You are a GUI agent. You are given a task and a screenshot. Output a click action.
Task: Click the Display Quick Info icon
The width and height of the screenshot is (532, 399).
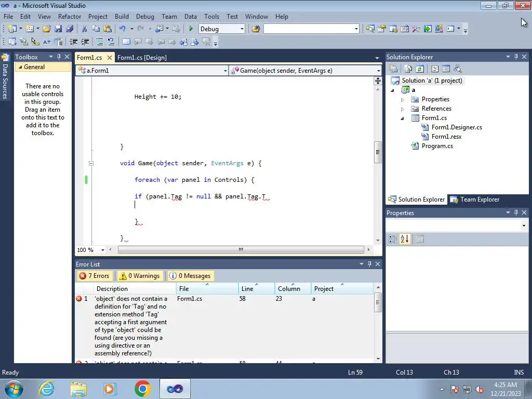(x=35, y=42)
